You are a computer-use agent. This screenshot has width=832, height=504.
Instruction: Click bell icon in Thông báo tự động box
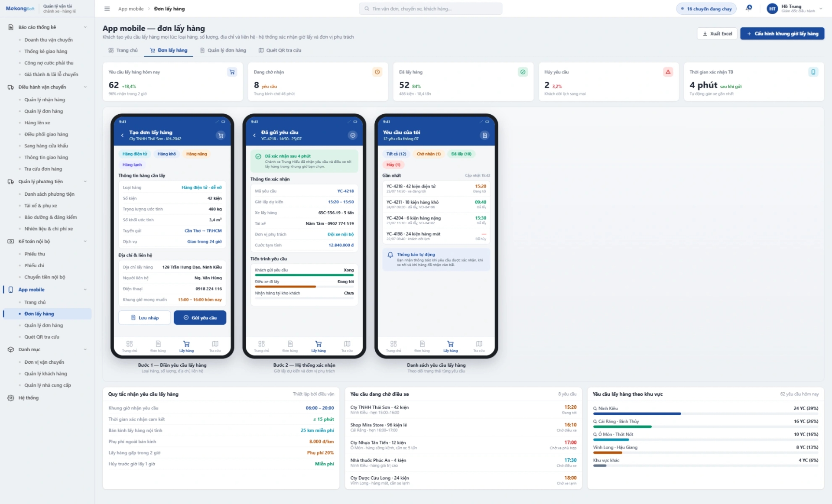point(390,255)
